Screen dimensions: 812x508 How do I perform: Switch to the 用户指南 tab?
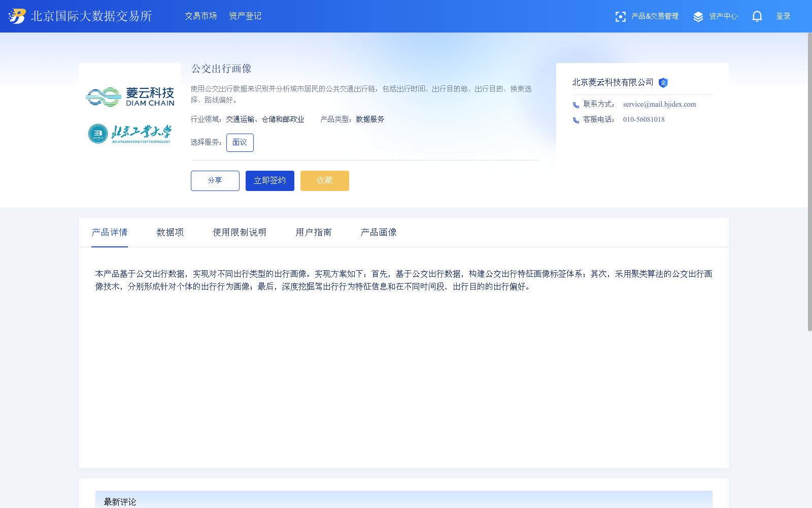click(x=314, y=233)
